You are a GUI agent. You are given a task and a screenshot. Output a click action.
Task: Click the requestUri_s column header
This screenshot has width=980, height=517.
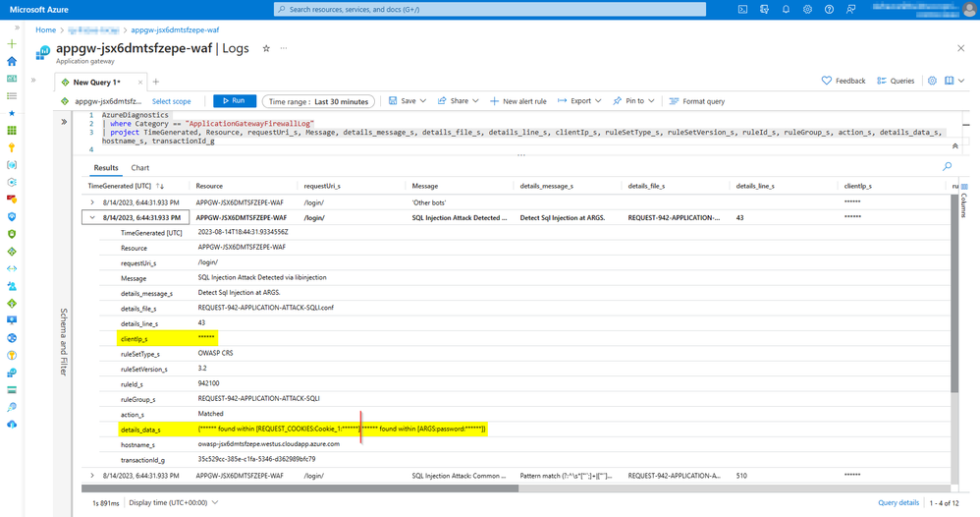click(x=322, y=186)
